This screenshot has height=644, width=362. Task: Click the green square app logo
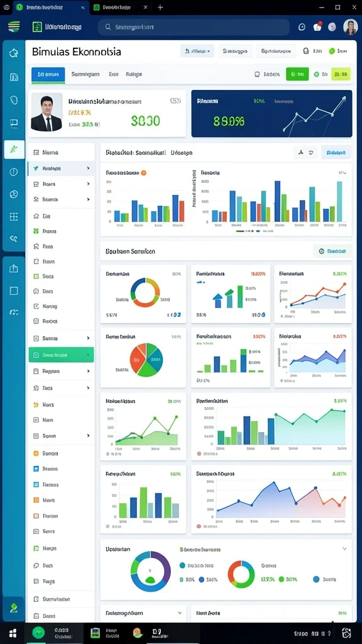pos(37,26)
